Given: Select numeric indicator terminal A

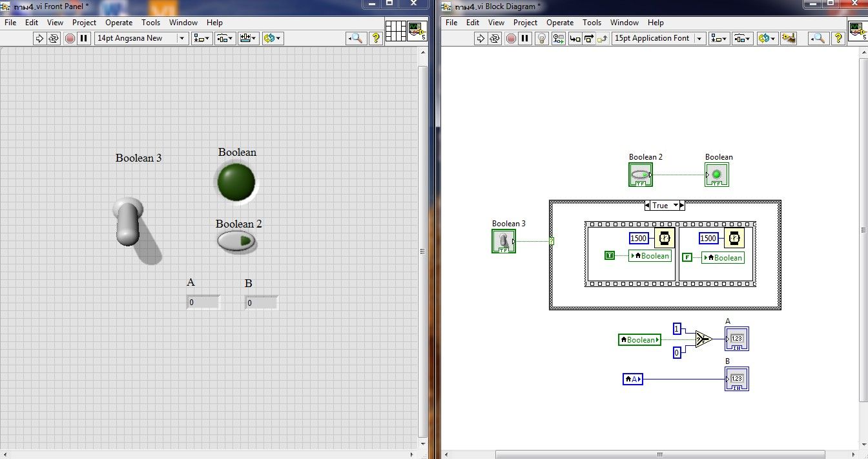Looking at the screenshot, I should pos(737,339).
